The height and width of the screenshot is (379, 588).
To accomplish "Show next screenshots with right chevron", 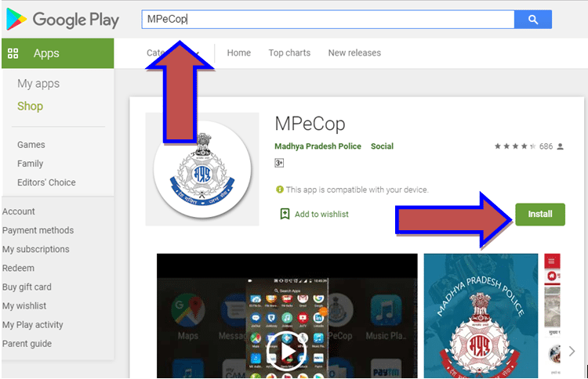I will (572, 352).
